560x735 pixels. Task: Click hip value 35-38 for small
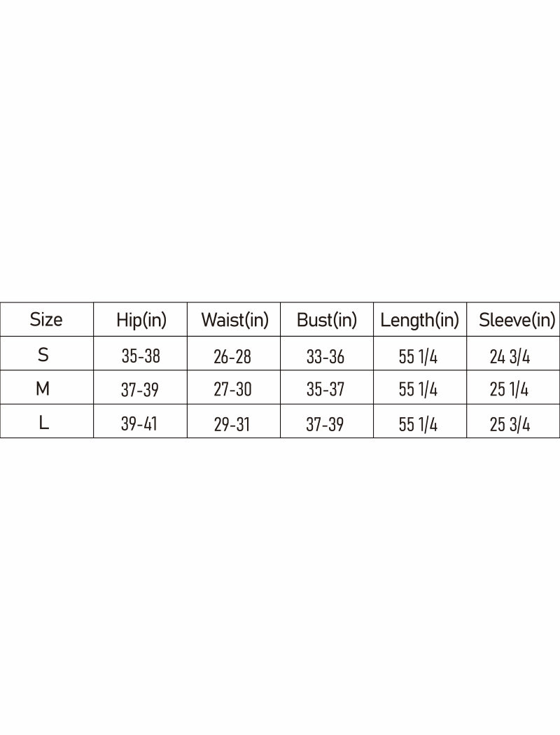tap(141, 356)
